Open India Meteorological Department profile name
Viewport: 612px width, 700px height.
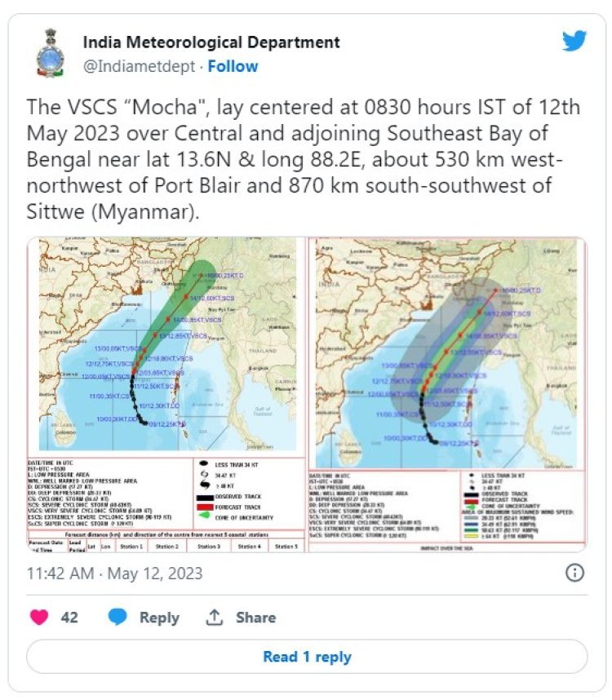211,42
